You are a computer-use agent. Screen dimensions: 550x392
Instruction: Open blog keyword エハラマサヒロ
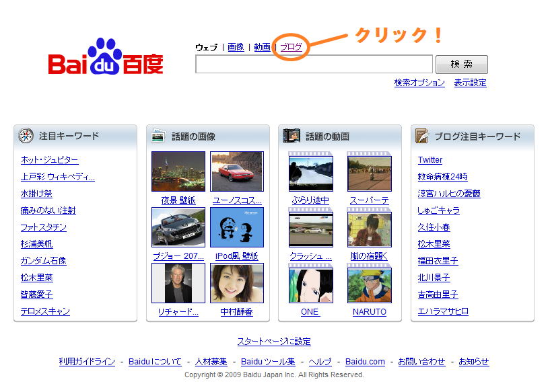(443, 311)
